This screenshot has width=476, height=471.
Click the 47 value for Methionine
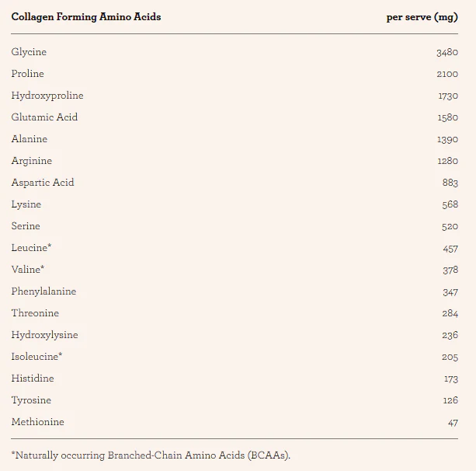pyautogui.click(x=453, y=423)
